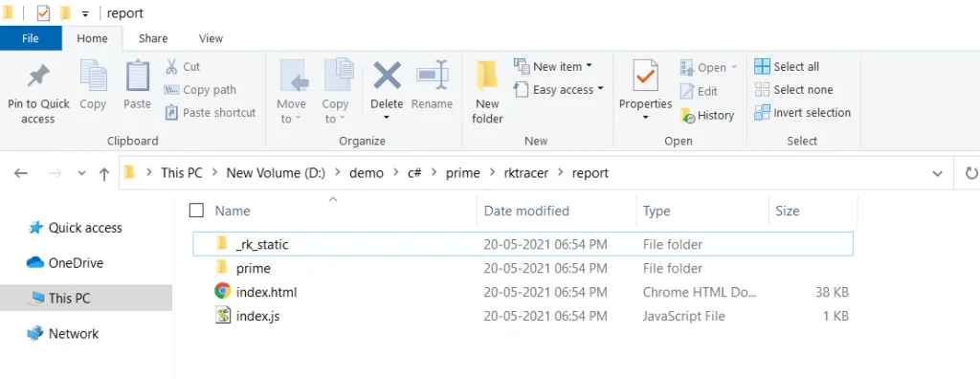
Task: Go up one folder level arrow
Action: coord(104,173)
